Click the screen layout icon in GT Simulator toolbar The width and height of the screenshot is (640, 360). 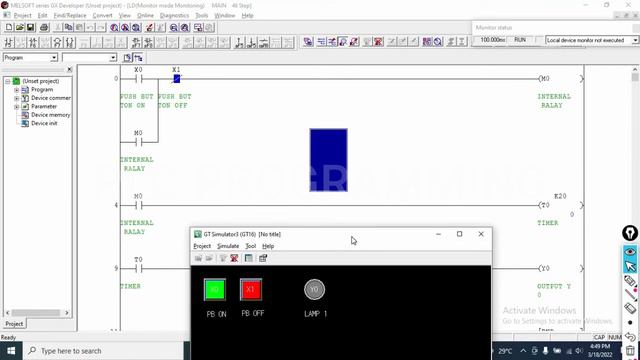[249, 258]
